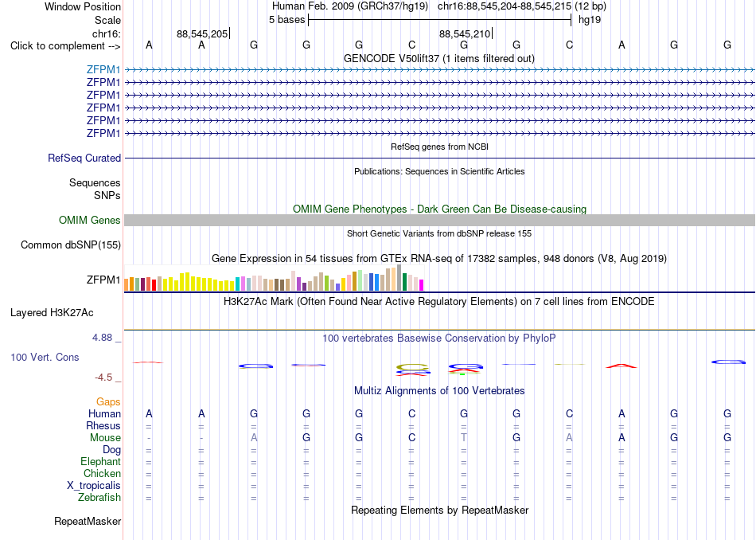Click the Sequences track label

pyautogui.click(x=95, y=182)
